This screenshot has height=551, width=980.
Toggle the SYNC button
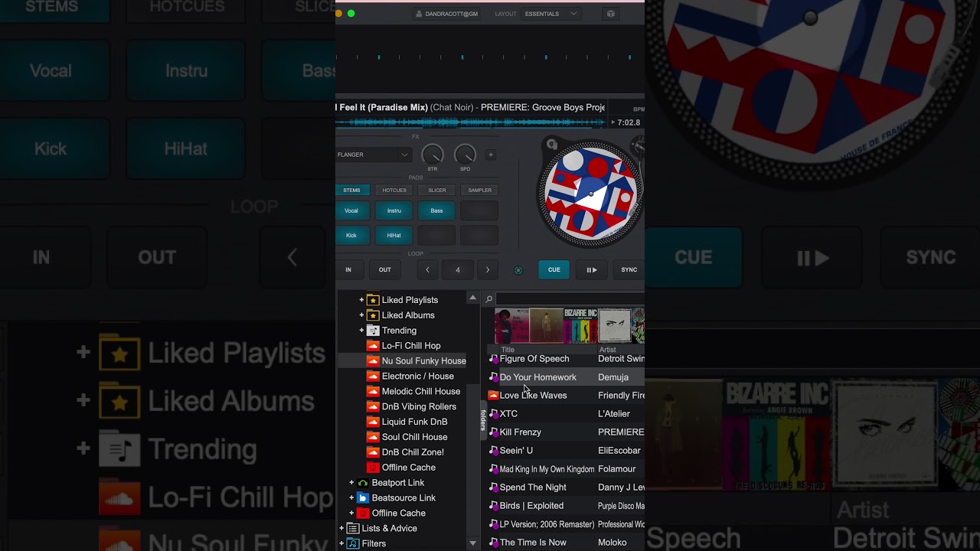tap(629, 270)
